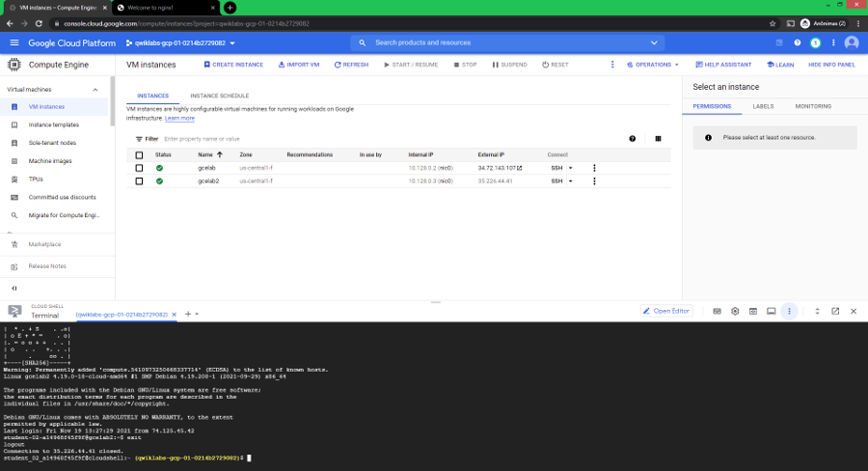Click SSH for the gcelab instance
Viewport: 868px width, 471px height.
click(556, 169)
